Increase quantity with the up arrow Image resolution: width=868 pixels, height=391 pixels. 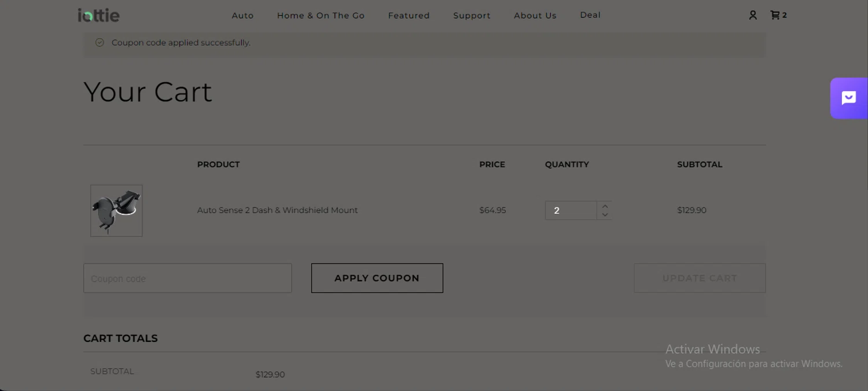pos(605,206)
